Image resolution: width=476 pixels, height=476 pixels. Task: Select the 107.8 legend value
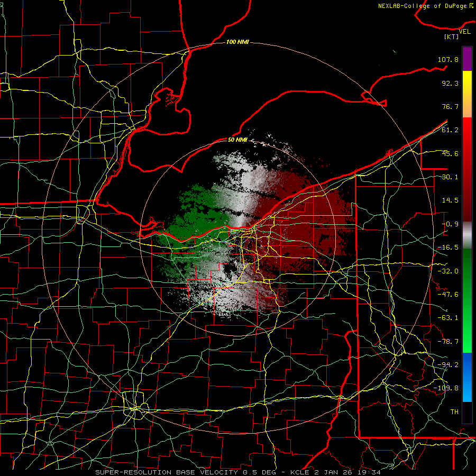pos(448,59)
